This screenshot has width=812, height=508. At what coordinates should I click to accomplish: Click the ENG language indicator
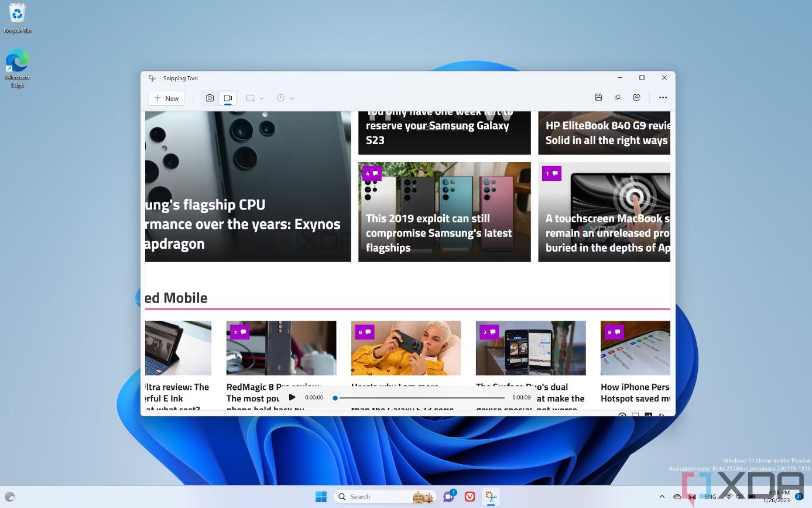coord(710,497)
